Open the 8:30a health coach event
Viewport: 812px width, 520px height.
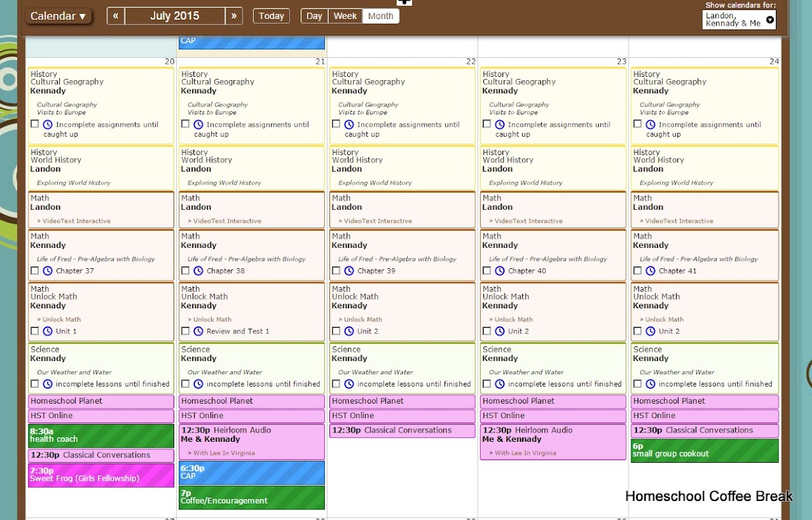coord(101,435)
